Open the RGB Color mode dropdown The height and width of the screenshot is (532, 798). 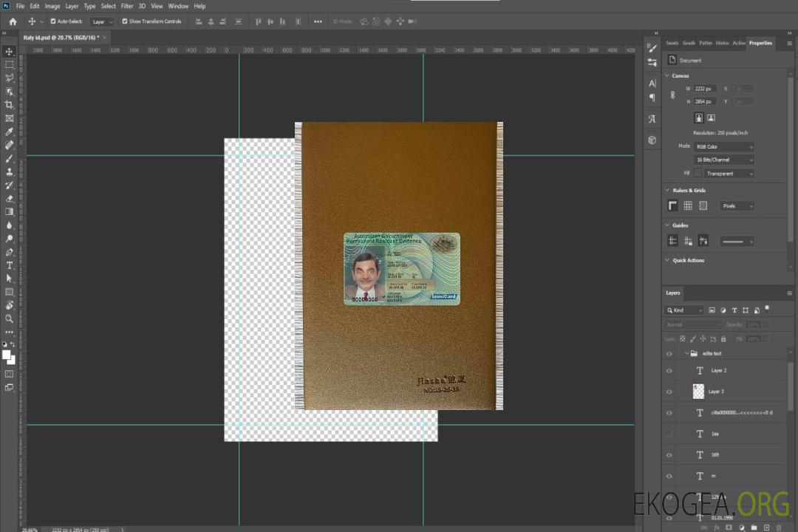723,146
